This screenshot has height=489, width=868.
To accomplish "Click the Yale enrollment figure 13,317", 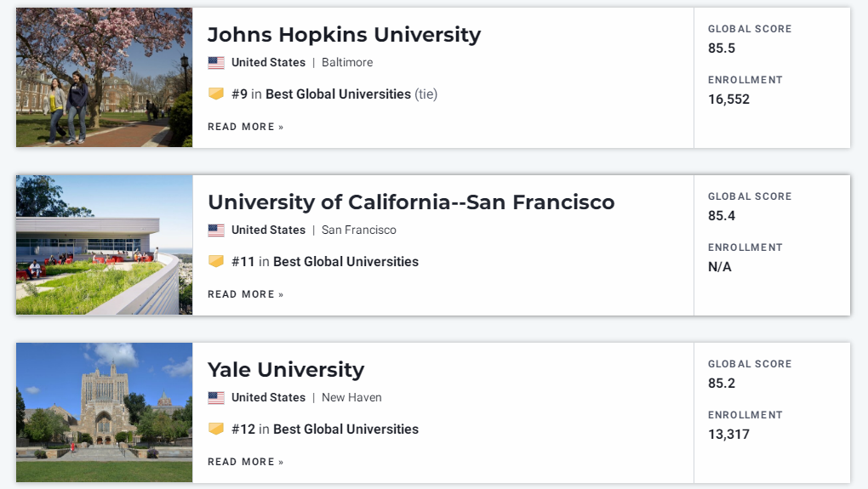I will [x=728, y=435].
